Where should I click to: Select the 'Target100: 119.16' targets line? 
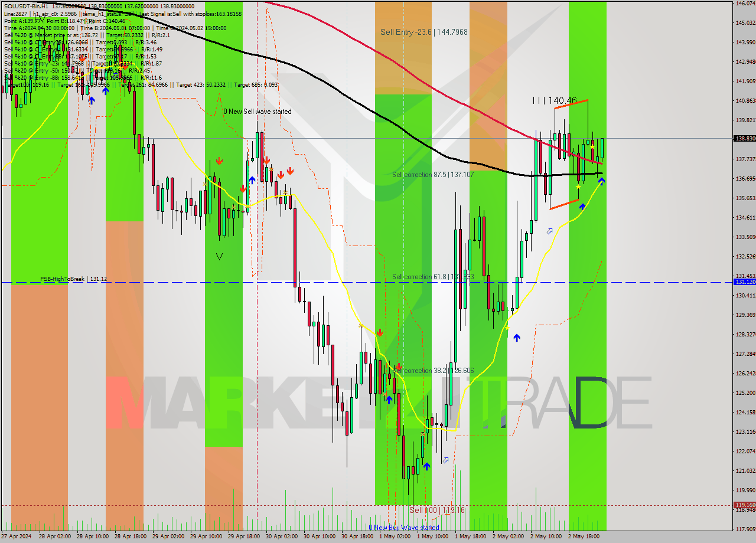pyautogui.click(x=141, y=85)
